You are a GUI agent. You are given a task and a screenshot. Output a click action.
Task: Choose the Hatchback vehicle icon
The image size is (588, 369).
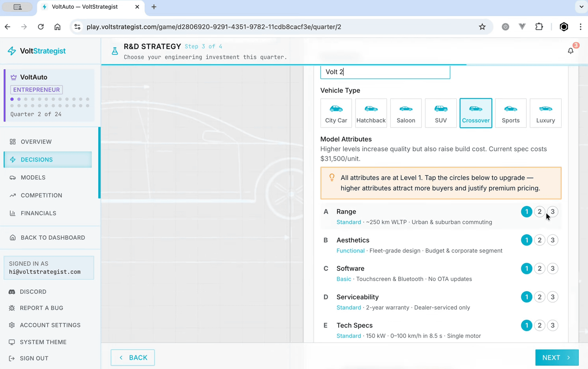coord(371,113)
